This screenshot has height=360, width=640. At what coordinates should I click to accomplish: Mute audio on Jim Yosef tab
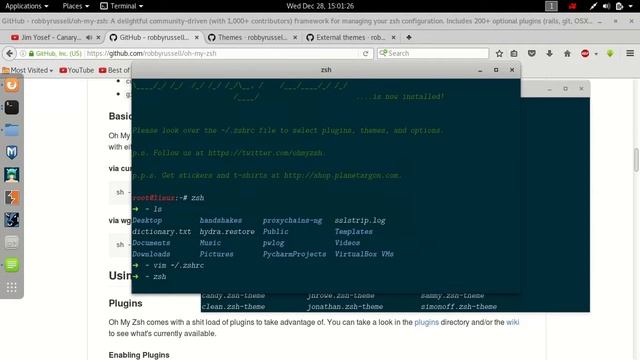pyautogui.click(x=89, y=38)
